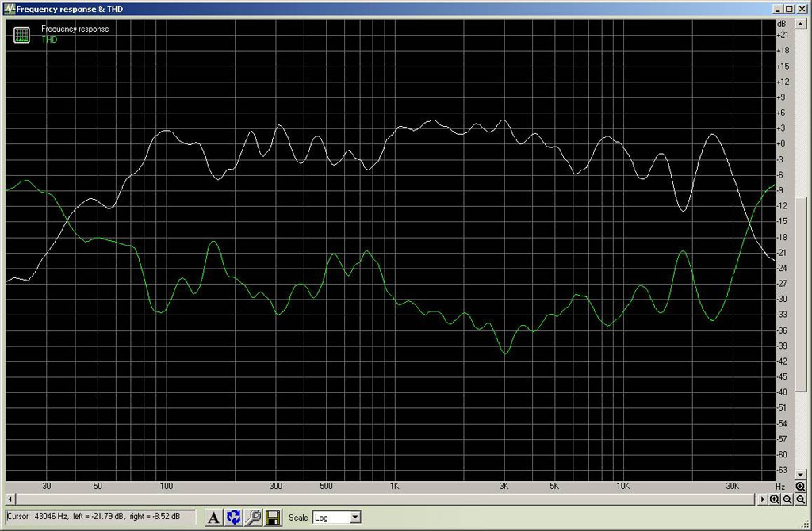This screenshot has height=531, width=812.
Task: Click the 'Frequency response' legend label
Action: click(x=75, y=29)
